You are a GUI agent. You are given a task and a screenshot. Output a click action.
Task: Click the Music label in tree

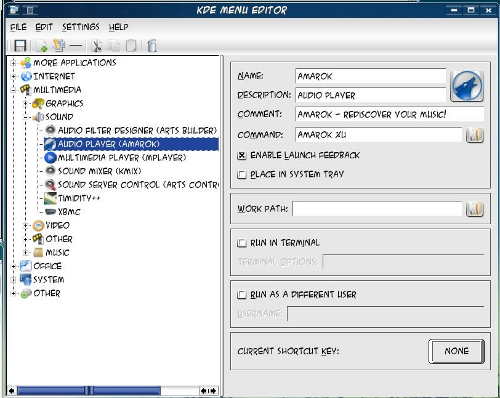(x=57, y=253)
